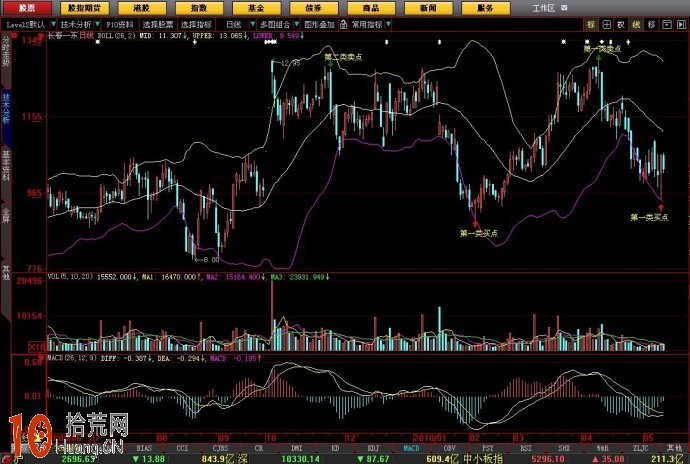Switch to CJBS indicator tab
The height and width of the screenshot is (464, 690).
tap(220, 448)
